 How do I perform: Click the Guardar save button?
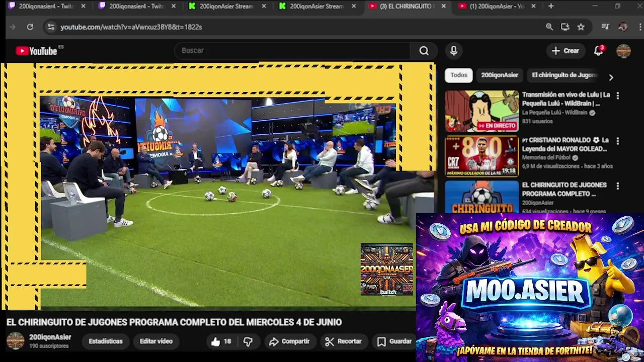(x=394, y=341)
